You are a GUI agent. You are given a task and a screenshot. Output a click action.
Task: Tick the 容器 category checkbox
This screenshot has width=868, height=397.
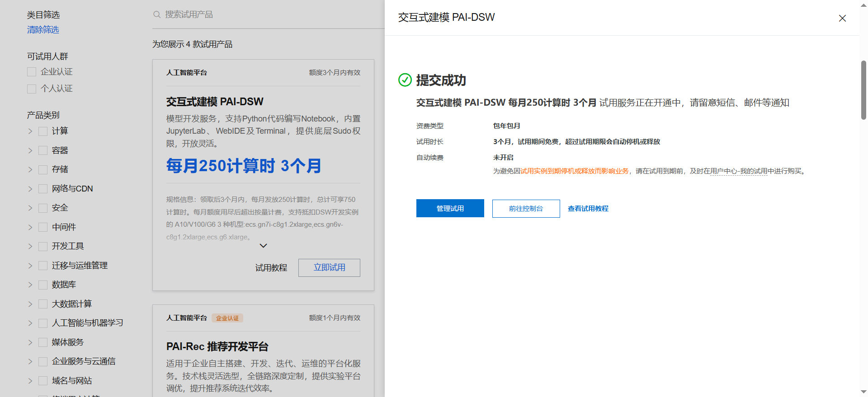tap(43, 150)
